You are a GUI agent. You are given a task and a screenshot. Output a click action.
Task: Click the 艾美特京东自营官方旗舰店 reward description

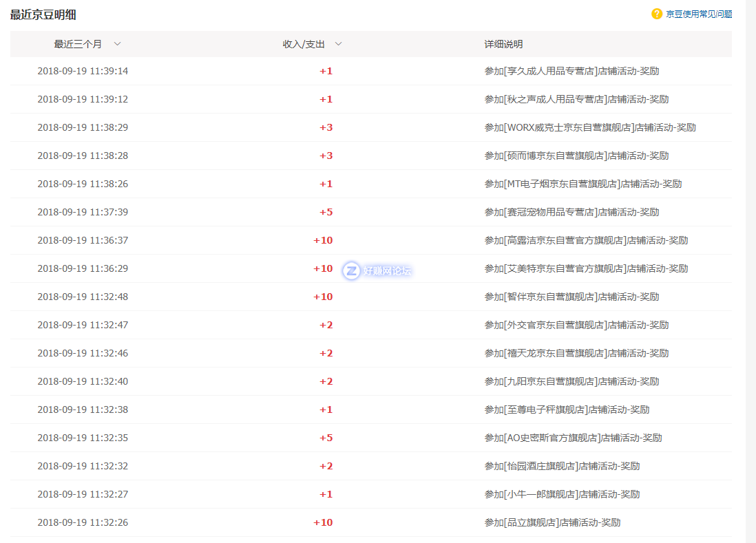click(x=587, y=268)
